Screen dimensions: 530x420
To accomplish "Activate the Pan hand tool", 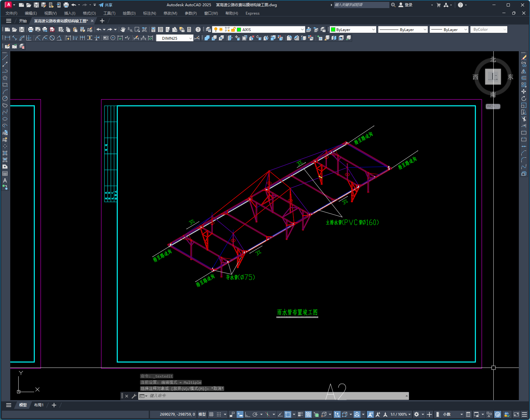I will click(123, 29).
